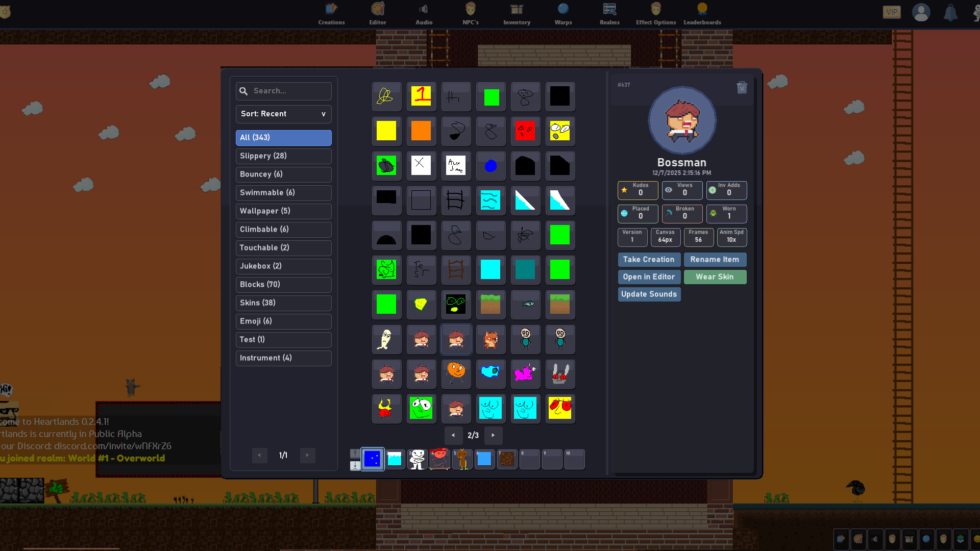Toggle the Blocks (70) filter
The width and height of the screenshot is (980, 551).
(x=283, y=285)
